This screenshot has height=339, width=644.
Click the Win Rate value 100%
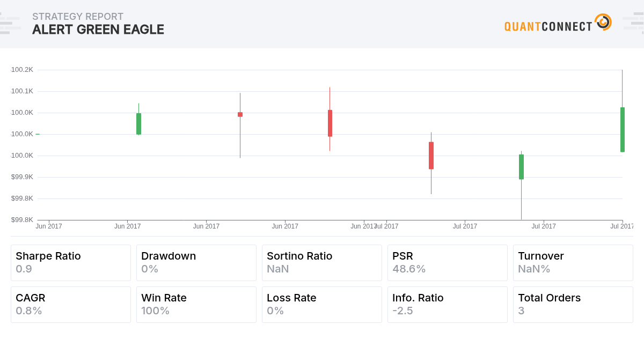tap(155, 311)
